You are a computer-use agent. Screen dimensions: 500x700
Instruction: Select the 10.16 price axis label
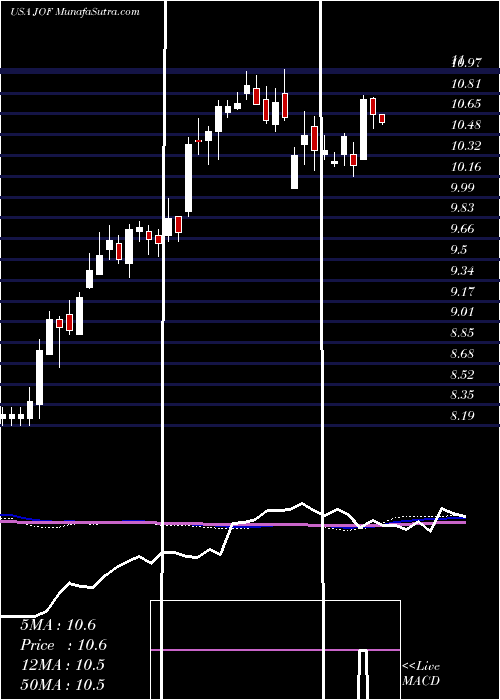tap(466, 167)
